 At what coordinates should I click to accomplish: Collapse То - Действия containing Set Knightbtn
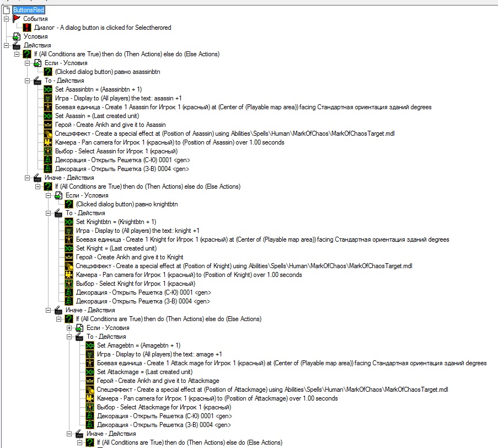[x=48, y=213]
